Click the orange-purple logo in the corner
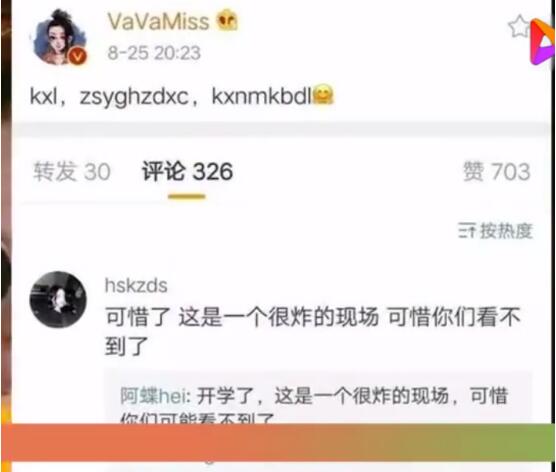 click(x=543, y=41)
